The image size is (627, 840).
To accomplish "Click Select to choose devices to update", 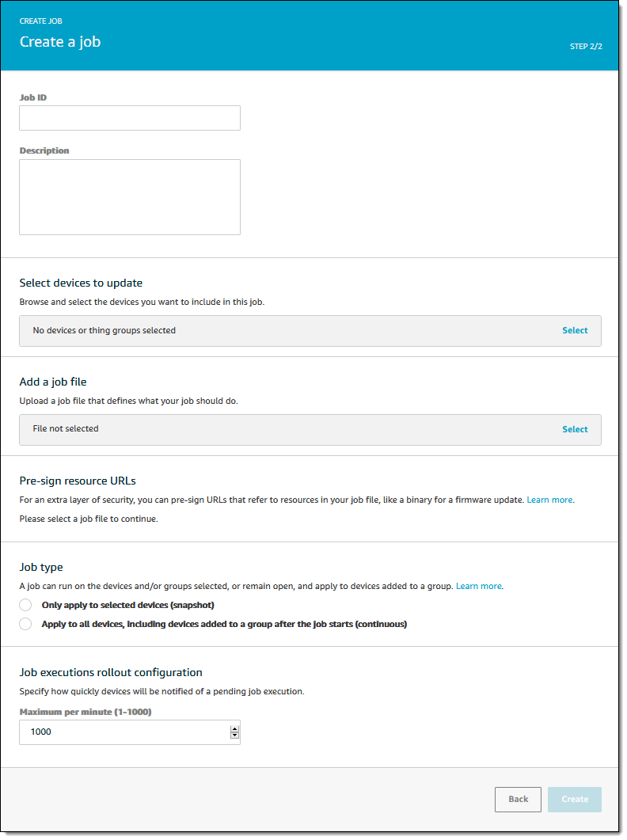I will pos(575,330).
